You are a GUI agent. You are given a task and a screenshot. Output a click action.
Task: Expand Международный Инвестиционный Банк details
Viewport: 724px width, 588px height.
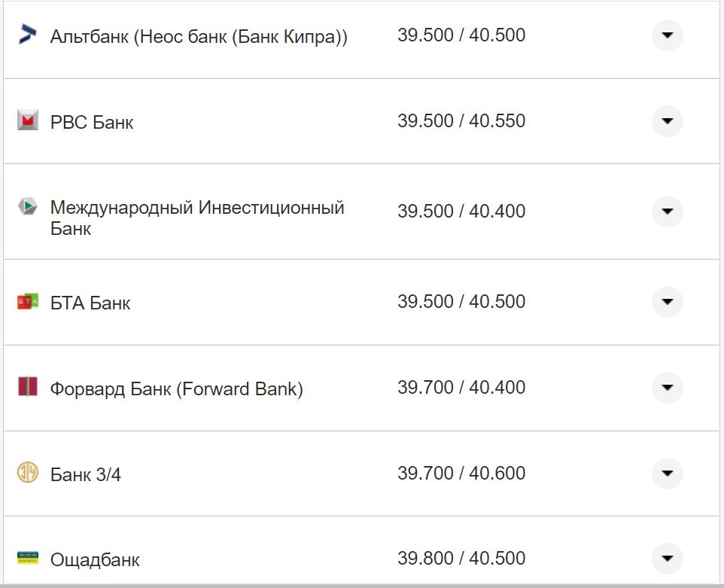[667, 212]
